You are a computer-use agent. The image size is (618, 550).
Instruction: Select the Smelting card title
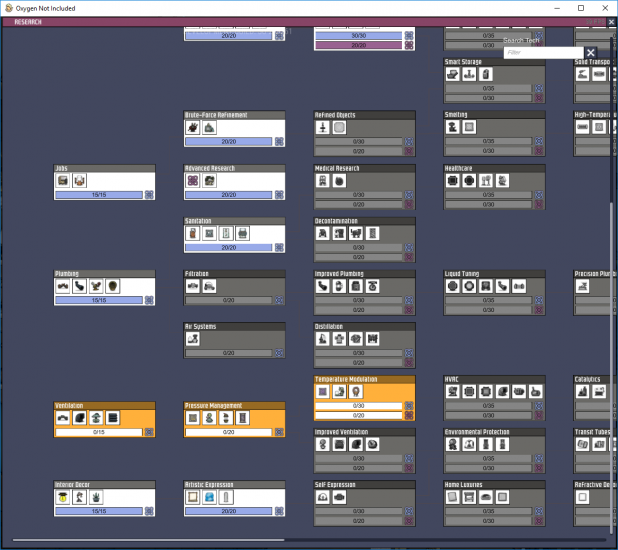tap(456, 115)
